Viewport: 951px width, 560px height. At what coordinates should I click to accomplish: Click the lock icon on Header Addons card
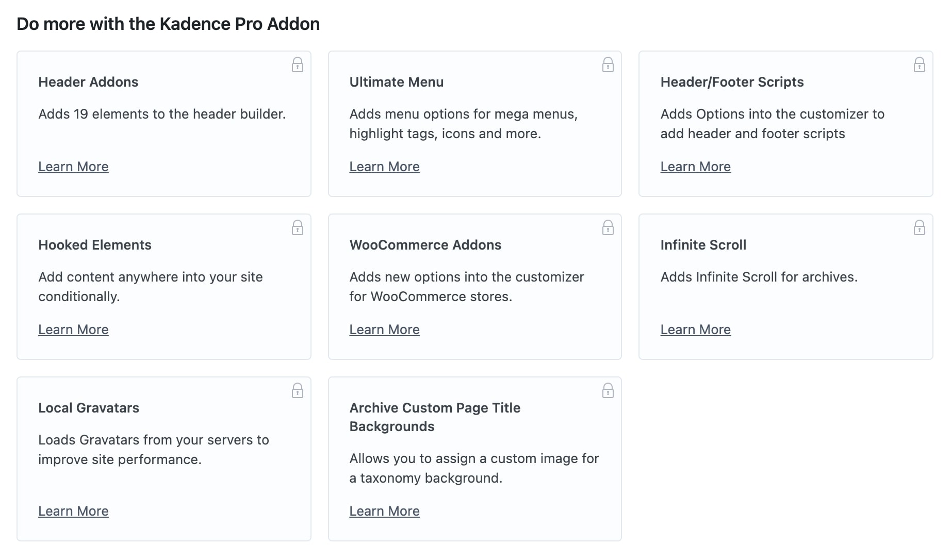298,65
